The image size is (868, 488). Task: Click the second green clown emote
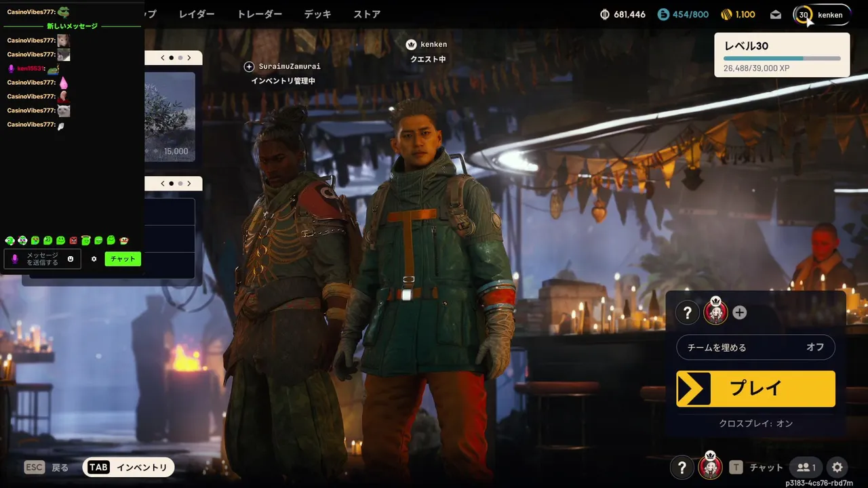[22, 241]
